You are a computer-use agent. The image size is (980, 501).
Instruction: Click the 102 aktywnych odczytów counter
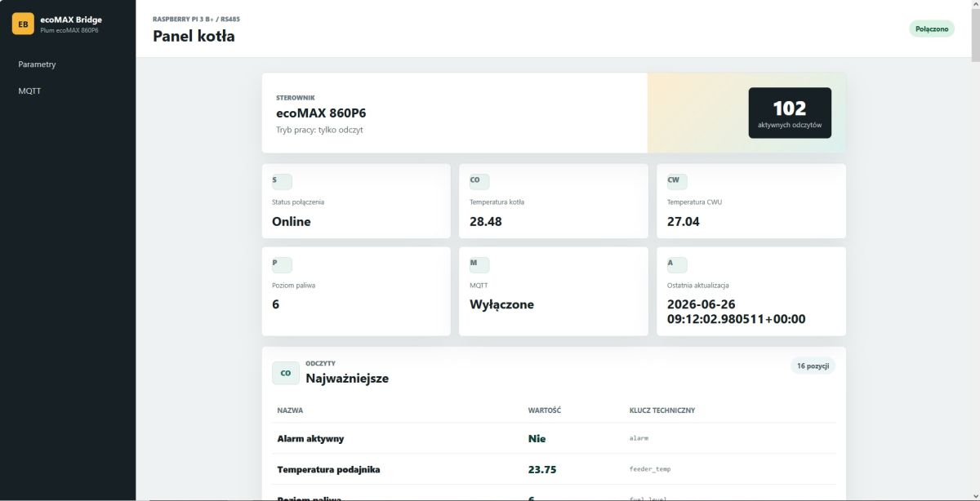790,113
